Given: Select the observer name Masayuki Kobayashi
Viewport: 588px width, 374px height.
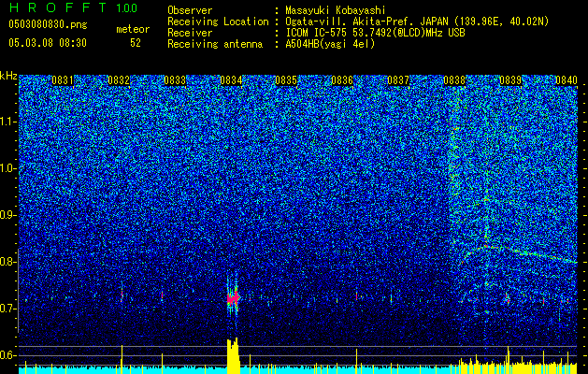Looking at the screenshot, I should click(335, 10).
